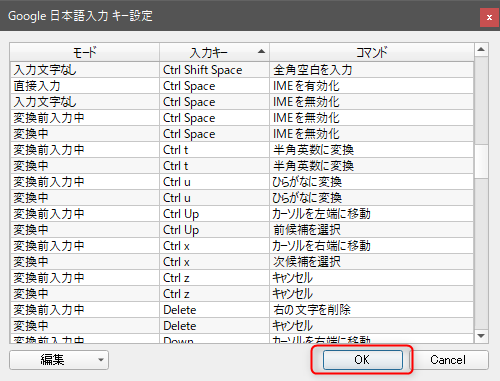This screenshot has height=381, width=500.
Task: Select Ctrl x cell in 変換前入力中 row
Action: pos(214,246)
